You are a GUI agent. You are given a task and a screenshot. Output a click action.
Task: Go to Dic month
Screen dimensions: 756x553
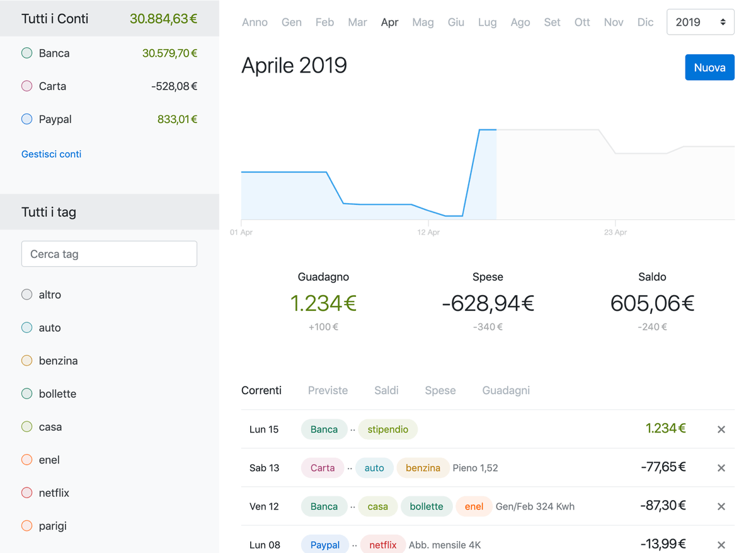tap(645, 22)
